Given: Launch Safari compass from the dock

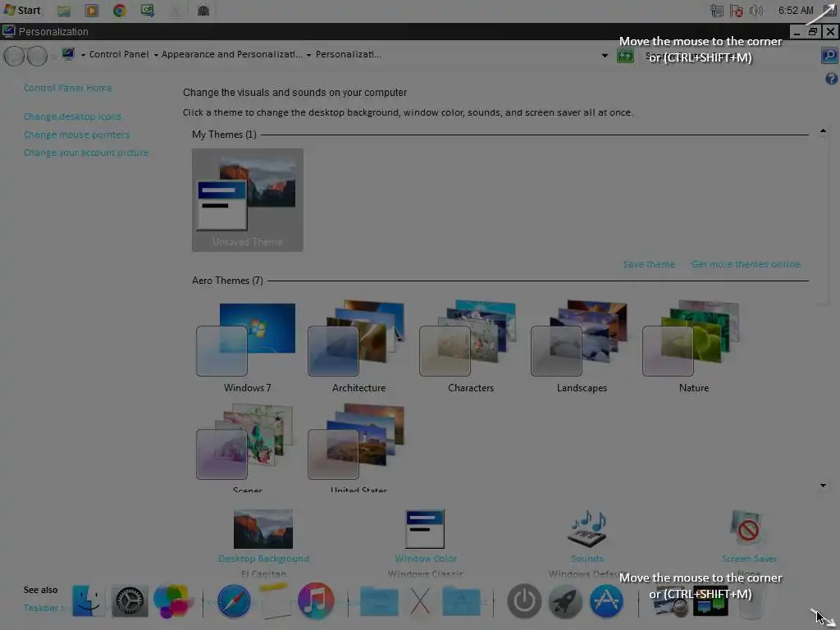Looking at the screenshot, I should [x=234, y=601].
